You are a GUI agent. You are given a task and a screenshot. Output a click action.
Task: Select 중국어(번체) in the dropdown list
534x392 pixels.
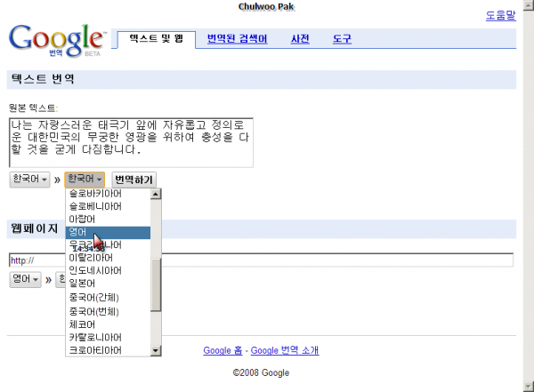point(108,312)
